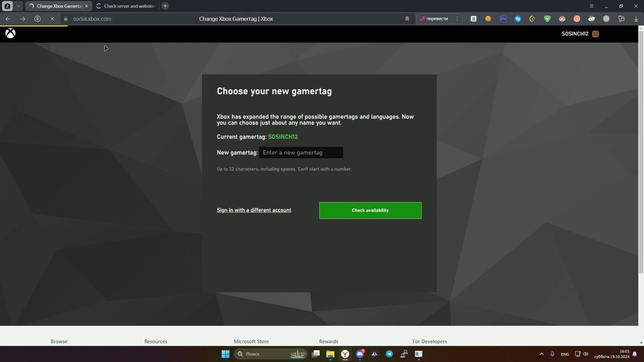Show hidden system tray icons chevron
Viewport: 644px width, 362px height.
tap(541, 354)
